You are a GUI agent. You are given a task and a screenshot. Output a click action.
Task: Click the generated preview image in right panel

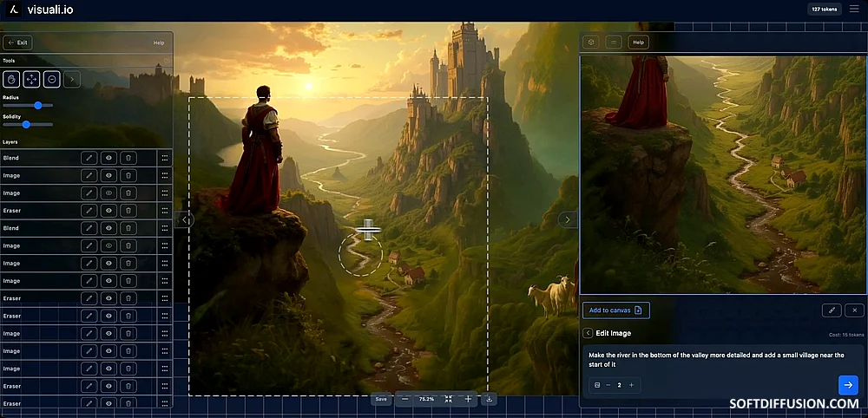click(x=723, y=174)
